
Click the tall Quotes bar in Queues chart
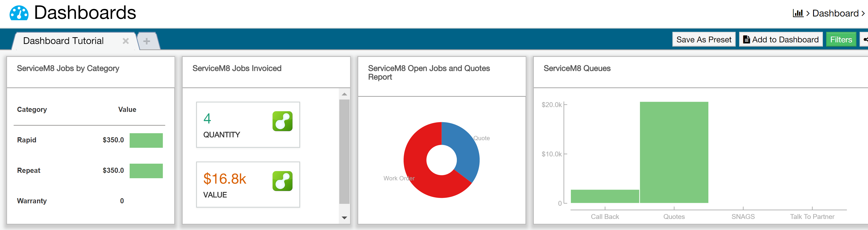point(674,152)
